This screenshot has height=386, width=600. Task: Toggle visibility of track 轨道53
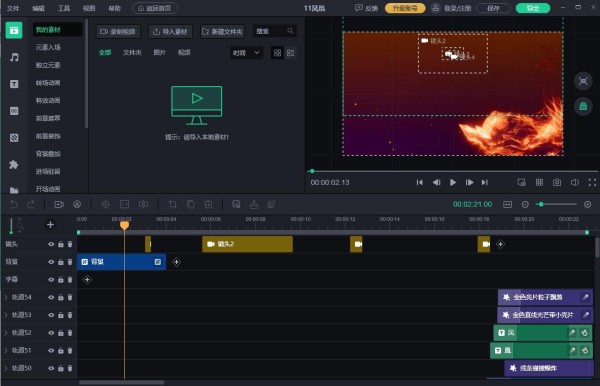point(51,315)
